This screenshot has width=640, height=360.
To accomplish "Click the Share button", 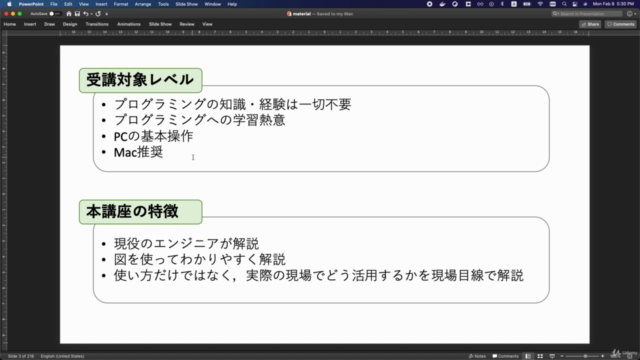I will pos(590,24).
